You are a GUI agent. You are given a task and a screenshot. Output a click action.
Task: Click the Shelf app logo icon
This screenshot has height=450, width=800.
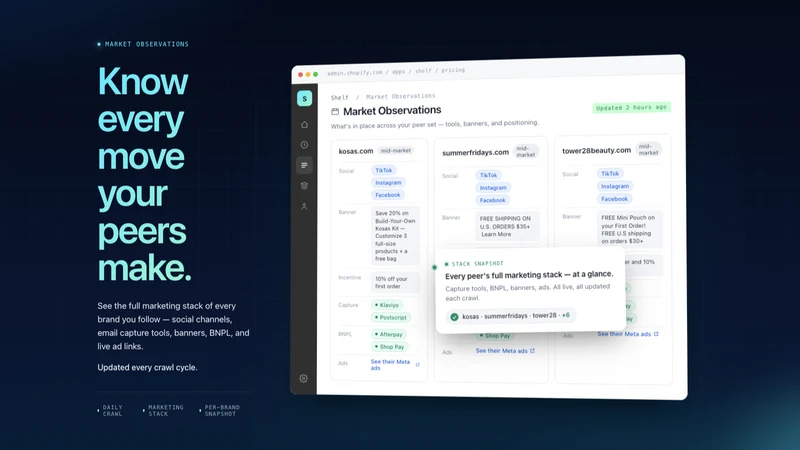point(305,98)
